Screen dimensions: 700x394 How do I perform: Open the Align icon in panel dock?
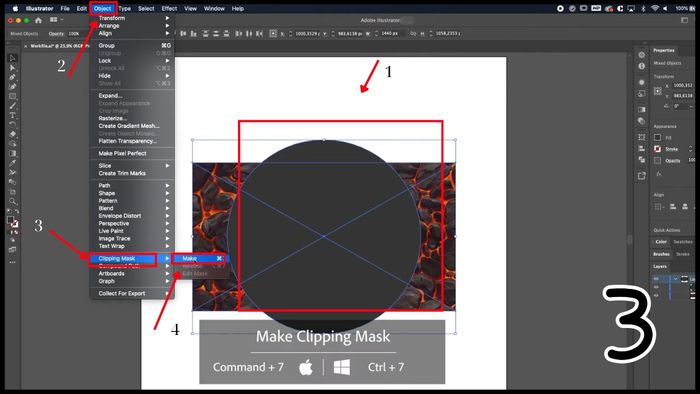(642, 148)
